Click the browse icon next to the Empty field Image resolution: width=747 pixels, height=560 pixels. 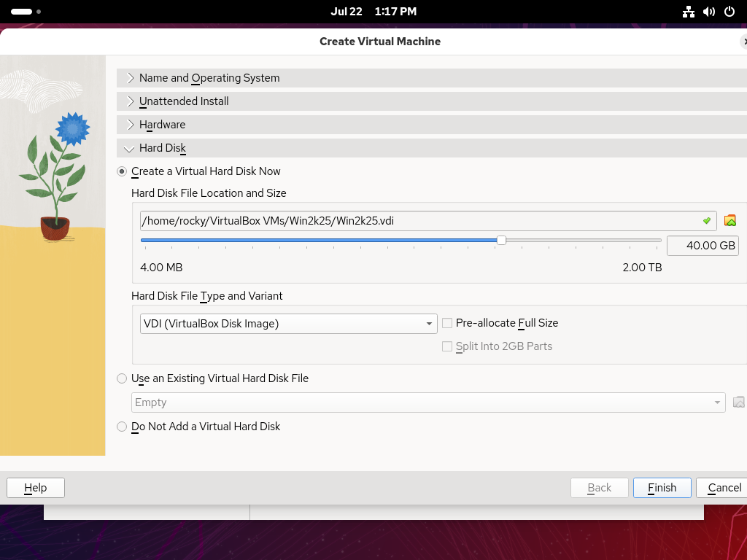[x=739, y=402]
